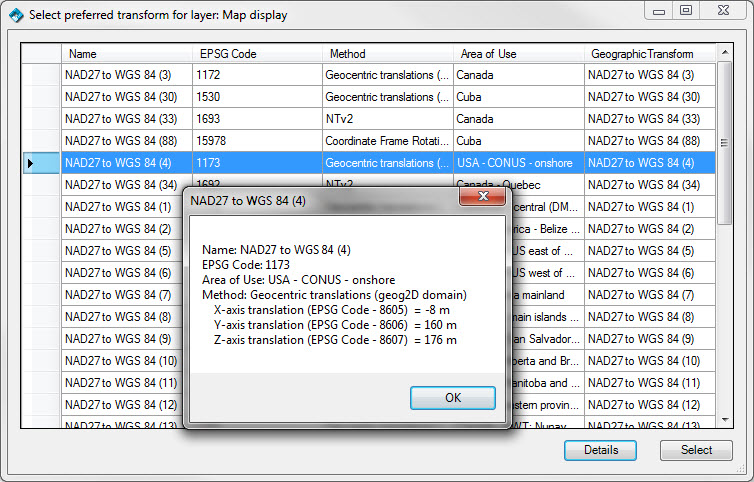The width and height of the screenshot is (754, 482).
Task: Click EPSG code cell 1172
Action: click(x=257, y=75)
